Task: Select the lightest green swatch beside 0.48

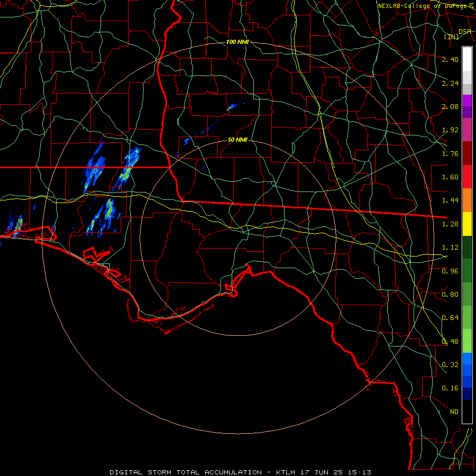Action: pyautogui.click(x=467, y=341)
